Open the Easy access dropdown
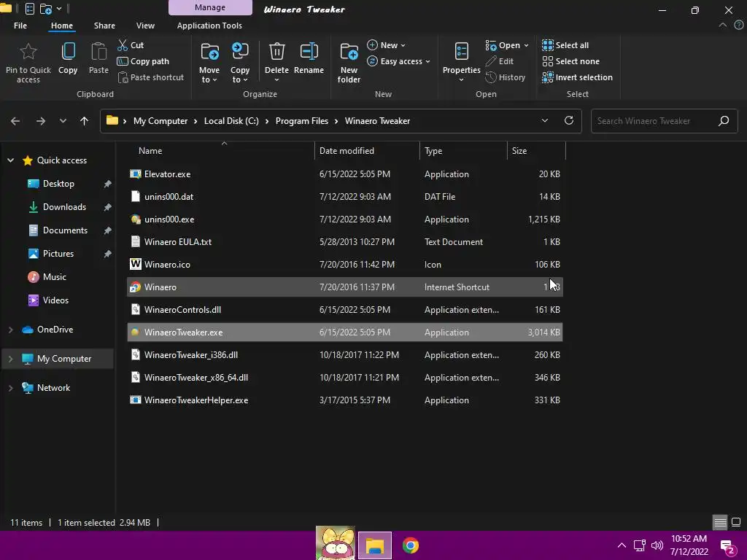 pos(398,61)
